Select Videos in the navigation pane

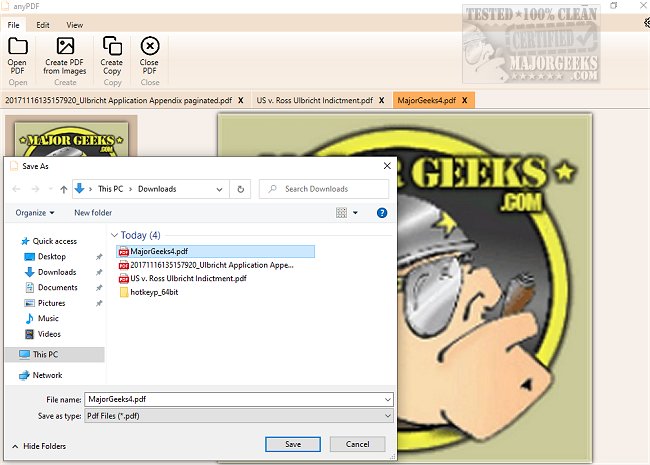pyautogui.click(x=43, y=334)
